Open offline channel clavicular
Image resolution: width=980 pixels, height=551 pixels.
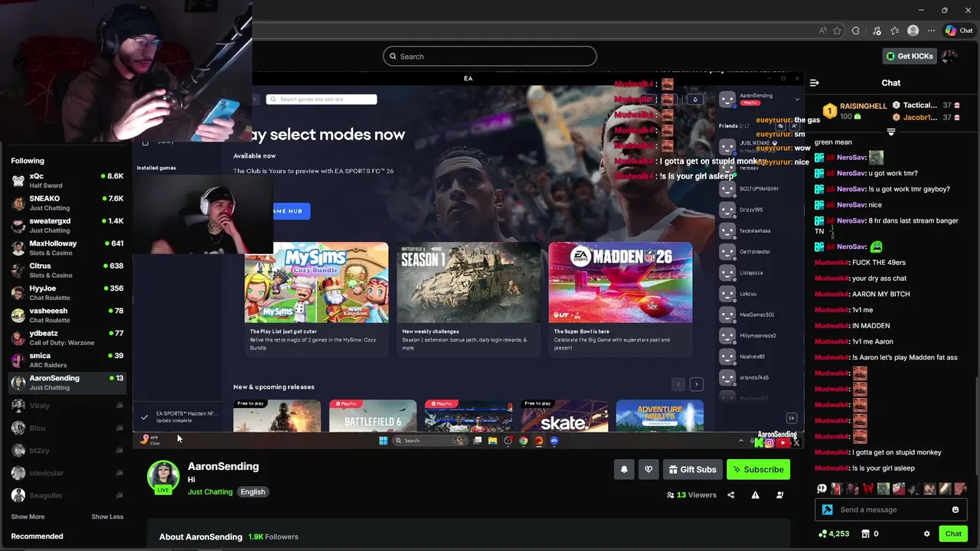67,473
